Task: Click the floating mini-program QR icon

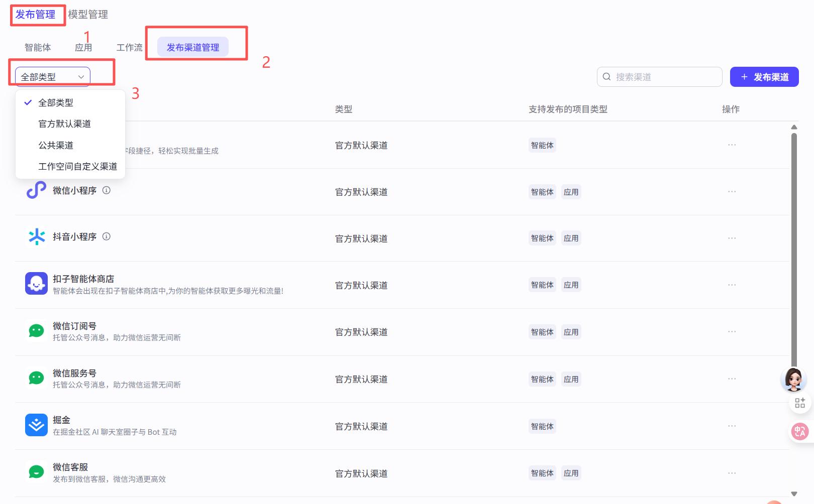Action: pos(799,403)
